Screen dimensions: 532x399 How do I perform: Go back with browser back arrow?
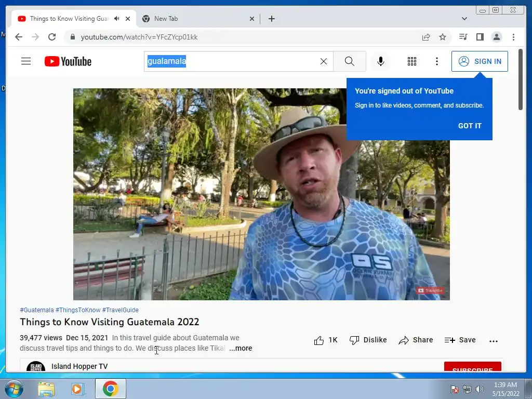(x=19, y=37)
